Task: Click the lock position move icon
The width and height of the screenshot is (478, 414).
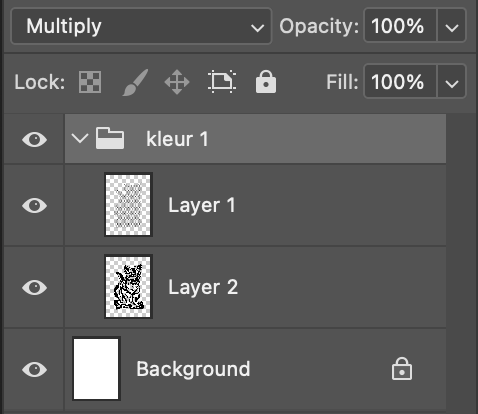Action: [x=177, y=82]
